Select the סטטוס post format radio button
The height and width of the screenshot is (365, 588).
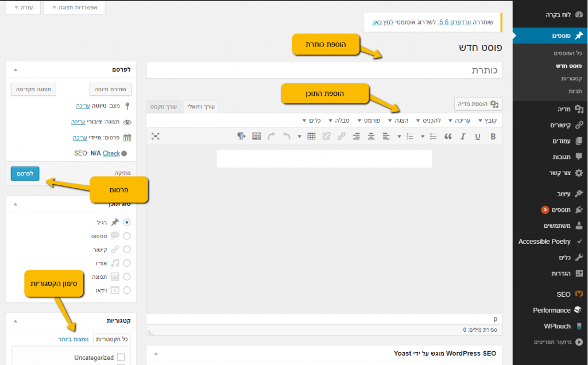[127, 236]
